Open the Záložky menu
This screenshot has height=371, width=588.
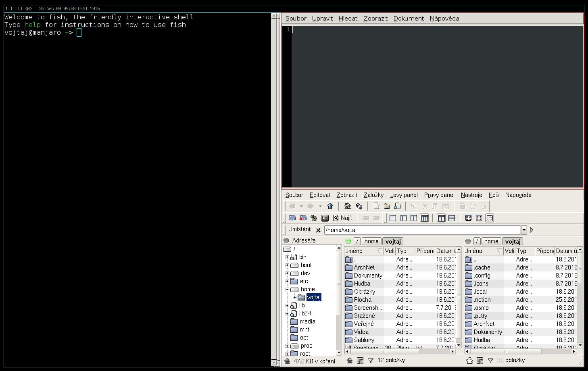[373, 195]
